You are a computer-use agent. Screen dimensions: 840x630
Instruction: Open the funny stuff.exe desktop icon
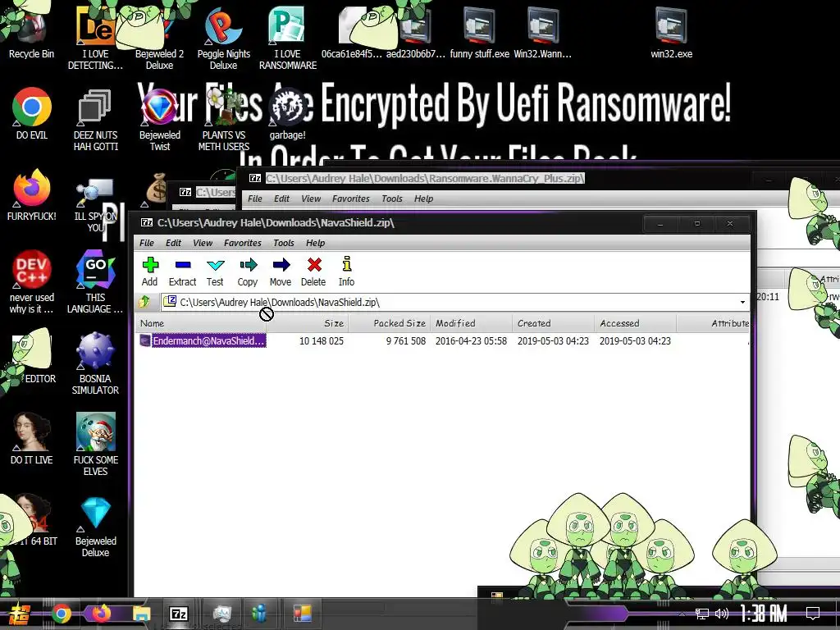point(479,32)
